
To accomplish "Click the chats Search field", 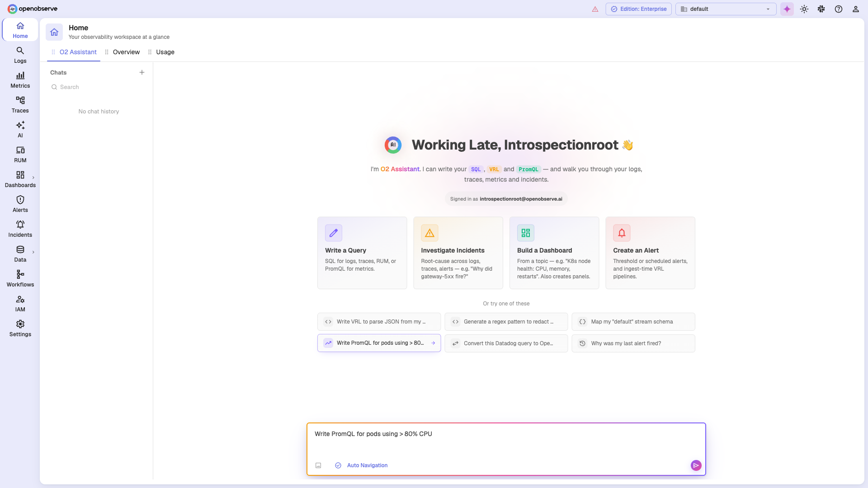I will click(x=99, y=87).
